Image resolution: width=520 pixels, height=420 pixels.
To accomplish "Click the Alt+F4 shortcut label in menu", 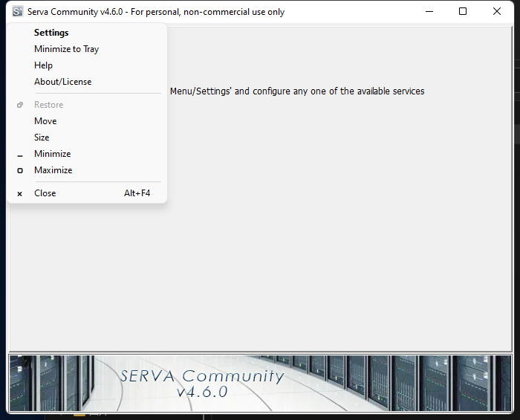I will pyautogui.click(x=137, y=193).
